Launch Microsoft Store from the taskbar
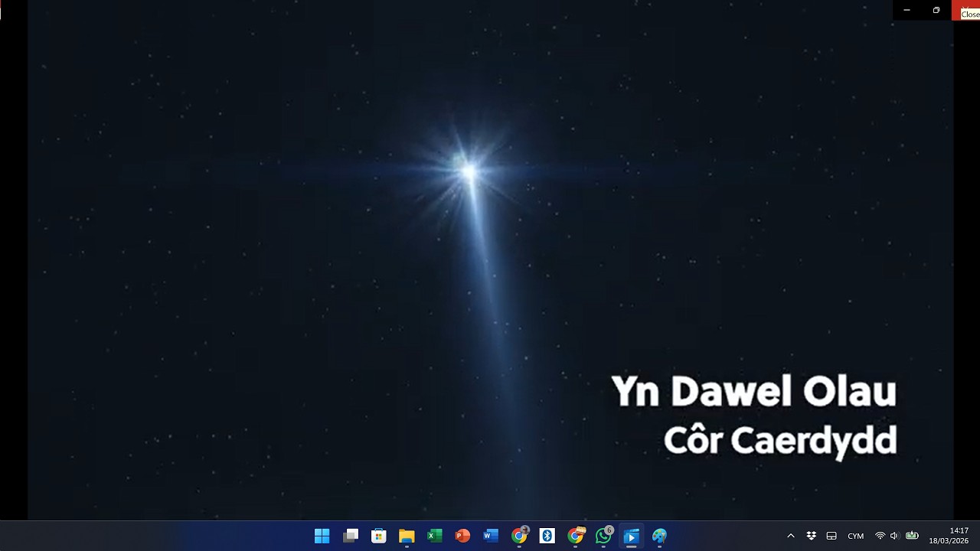 379,536
